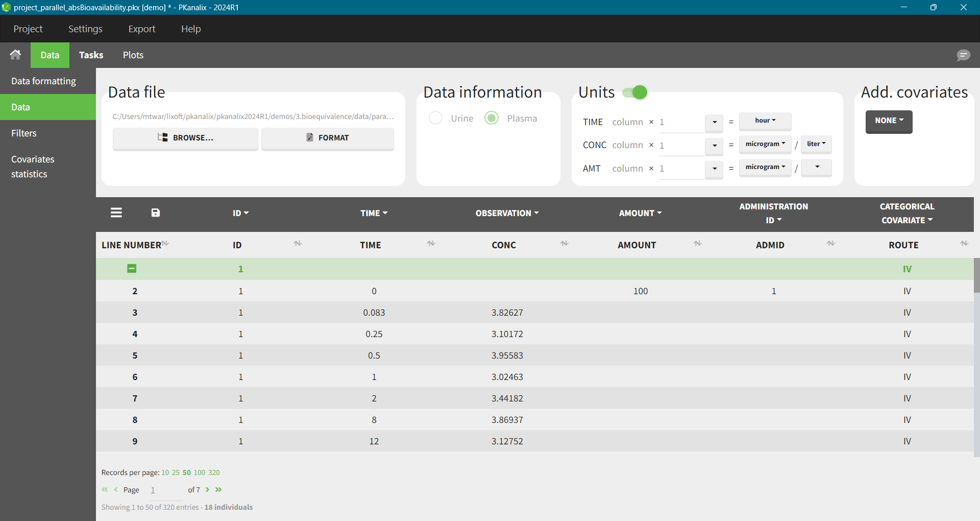Open the comments chat bubble icon
The image size is (980, 521).
[963, 55]
